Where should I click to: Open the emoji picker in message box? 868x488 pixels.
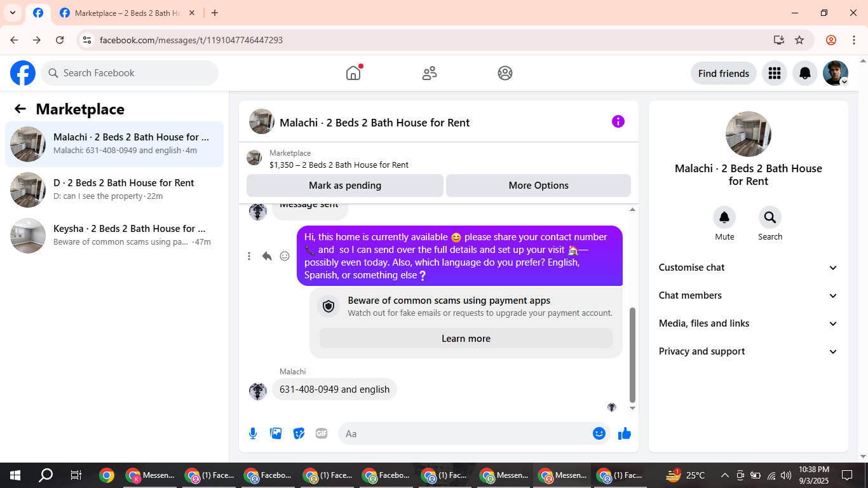click(599, 433)
